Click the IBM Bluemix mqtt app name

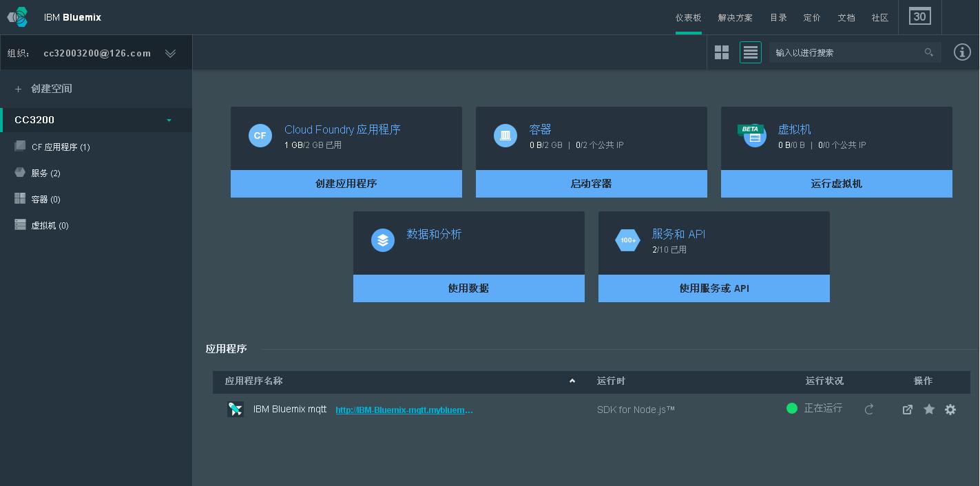290,409
